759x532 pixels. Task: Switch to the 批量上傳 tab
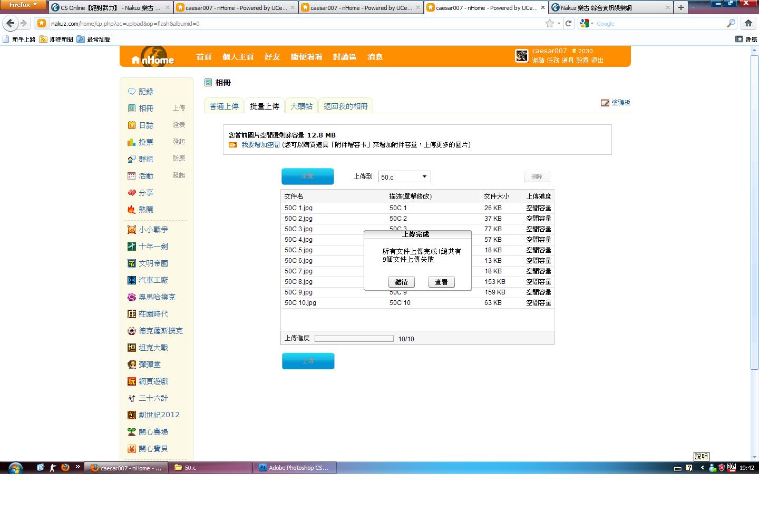[x=265, y=106]
